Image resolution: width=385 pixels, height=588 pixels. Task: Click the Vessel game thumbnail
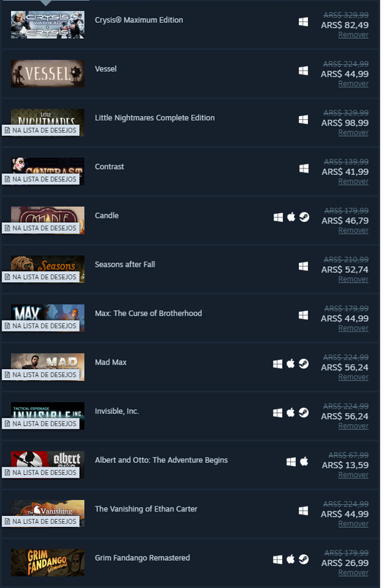[48, 73]
